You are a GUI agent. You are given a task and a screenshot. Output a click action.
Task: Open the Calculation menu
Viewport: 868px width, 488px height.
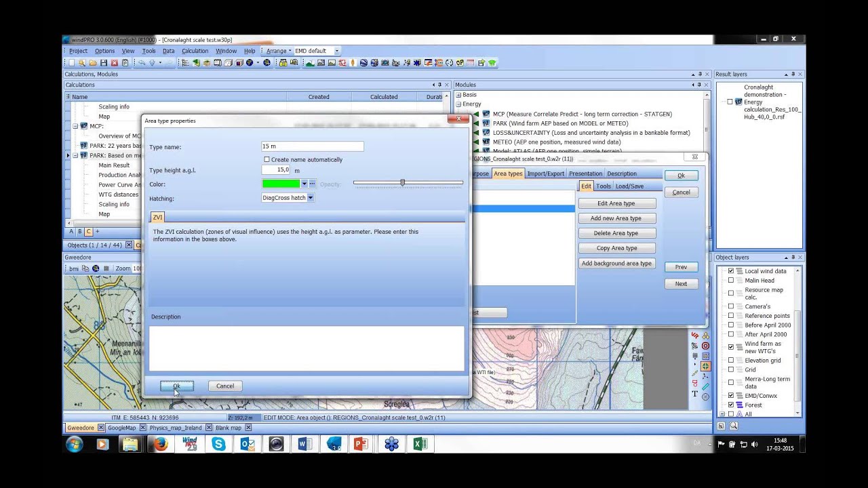click(195, 51)
